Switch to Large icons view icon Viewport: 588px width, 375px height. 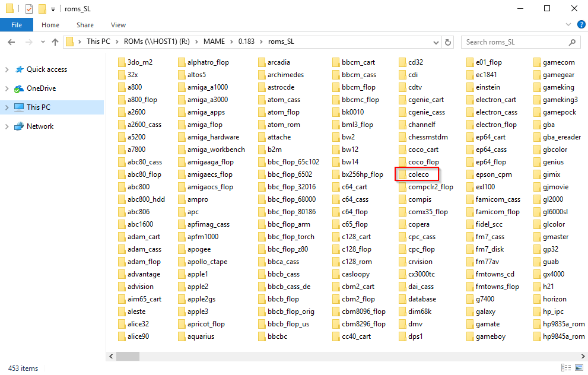coord(579,368)
